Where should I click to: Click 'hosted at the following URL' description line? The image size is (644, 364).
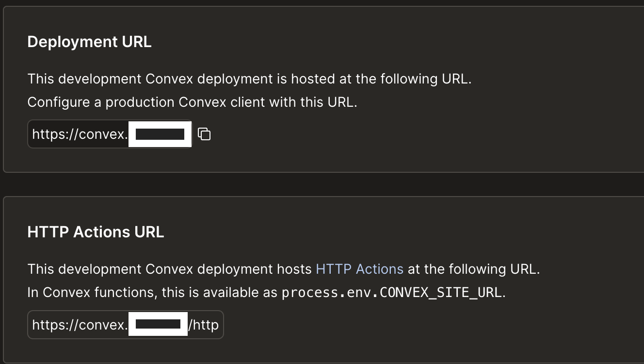[249, 79]
